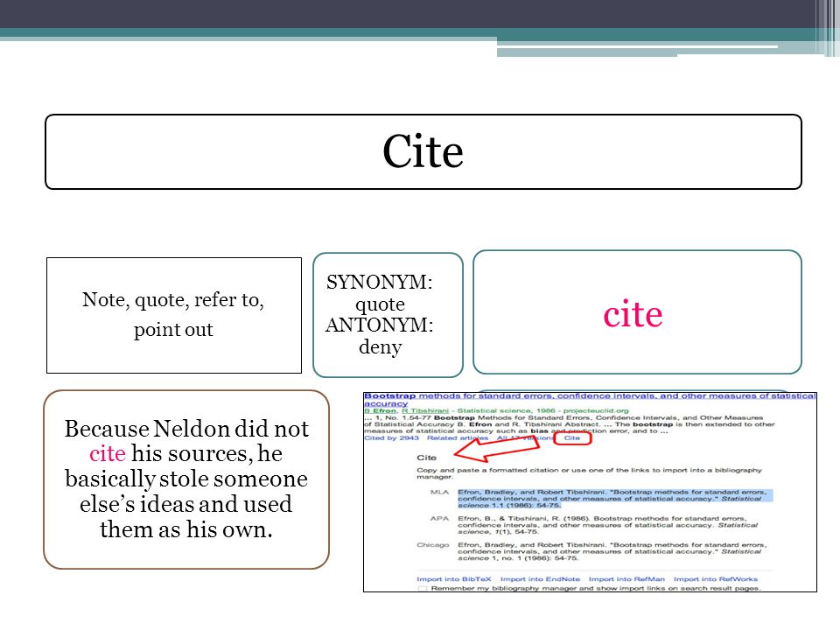Open author link 'B Efron'
The image size is (840, 630).
[x=380, y=411]
